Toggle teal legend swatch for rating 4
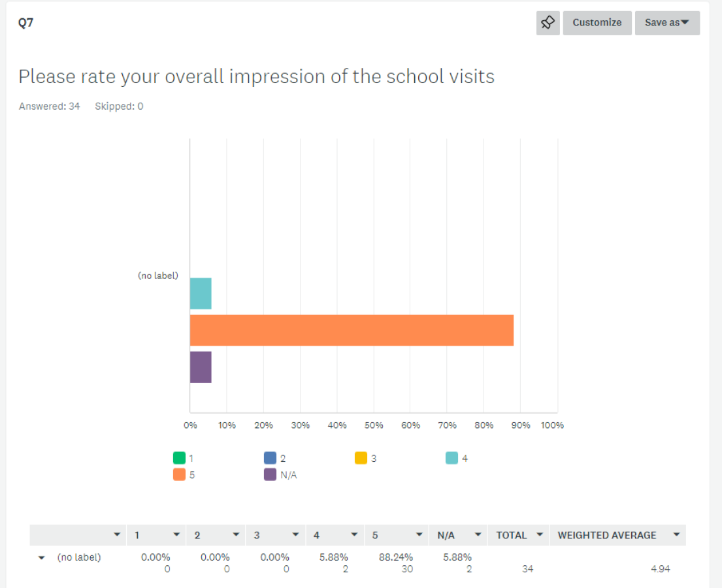 pos(451,458)
